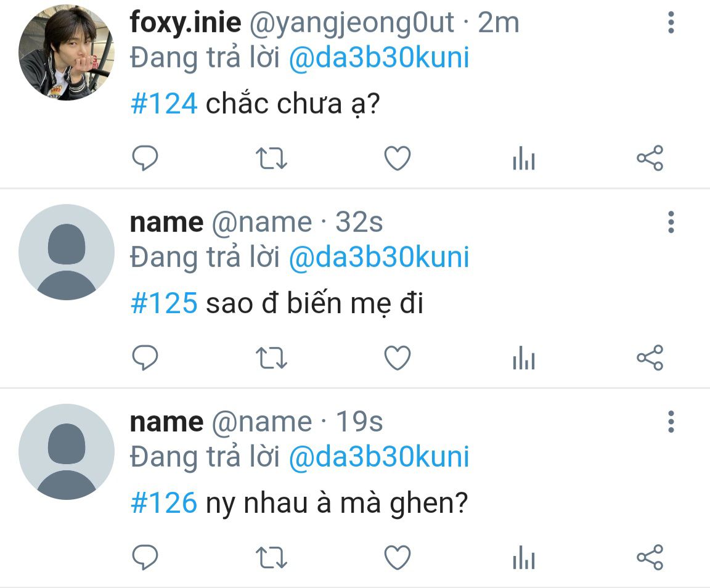The height and width of the screenshot is (588, 710).
Task: Share the #125 tweet
Action: coord(650,358)
